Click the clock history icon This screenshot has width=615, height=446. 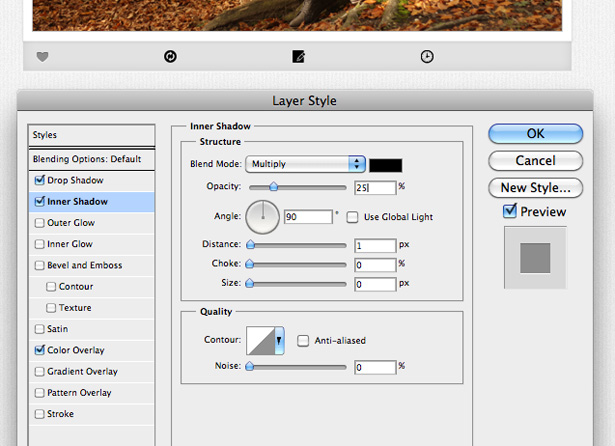coord(427,56)
